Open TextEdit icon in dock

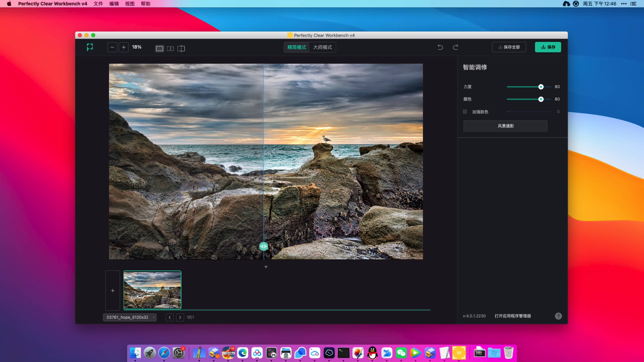tap(444, 353)
